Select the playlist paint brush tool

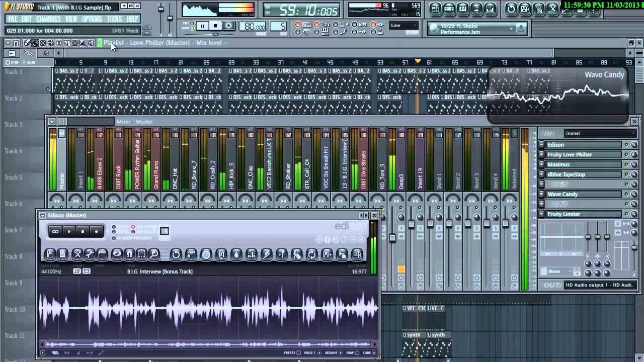coord(35,43)
